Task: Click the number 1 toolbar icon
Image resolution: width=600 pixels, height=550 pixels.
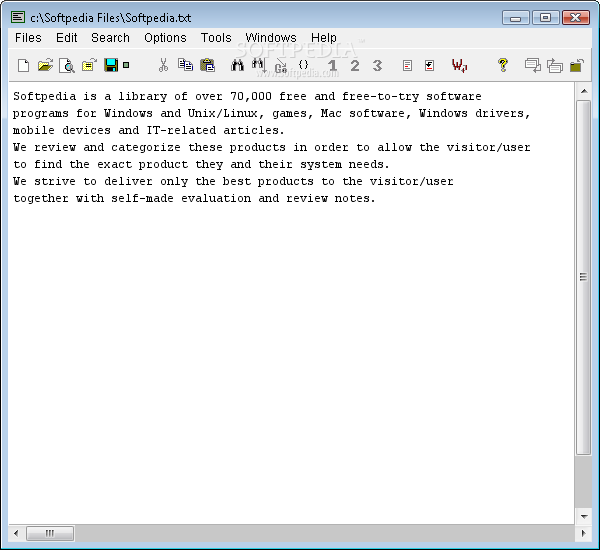Action: (x=333, y=66)
